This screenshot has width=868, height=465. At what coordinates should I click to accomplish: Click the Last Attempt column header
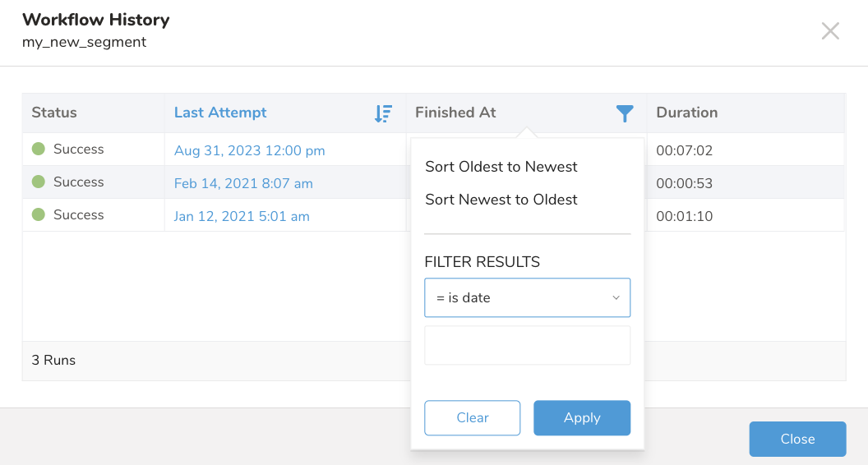(x=220, y=113)
